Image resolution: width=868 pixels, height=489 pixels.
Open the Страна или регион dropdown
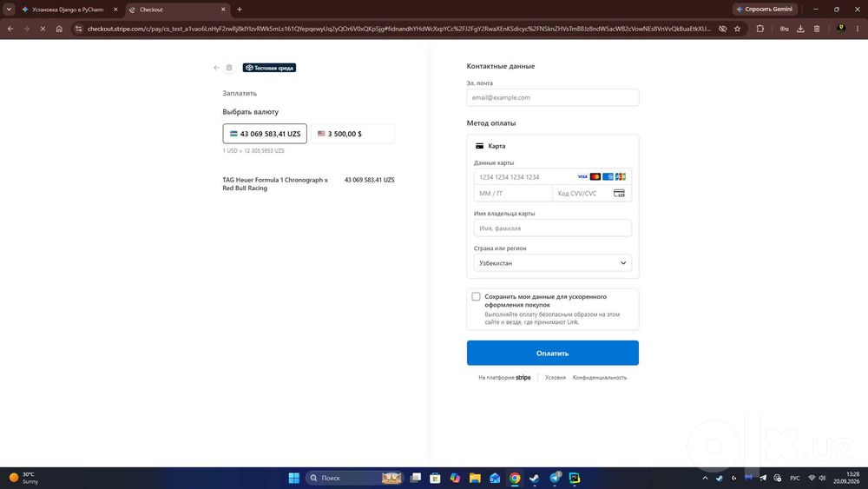point(552,263)
